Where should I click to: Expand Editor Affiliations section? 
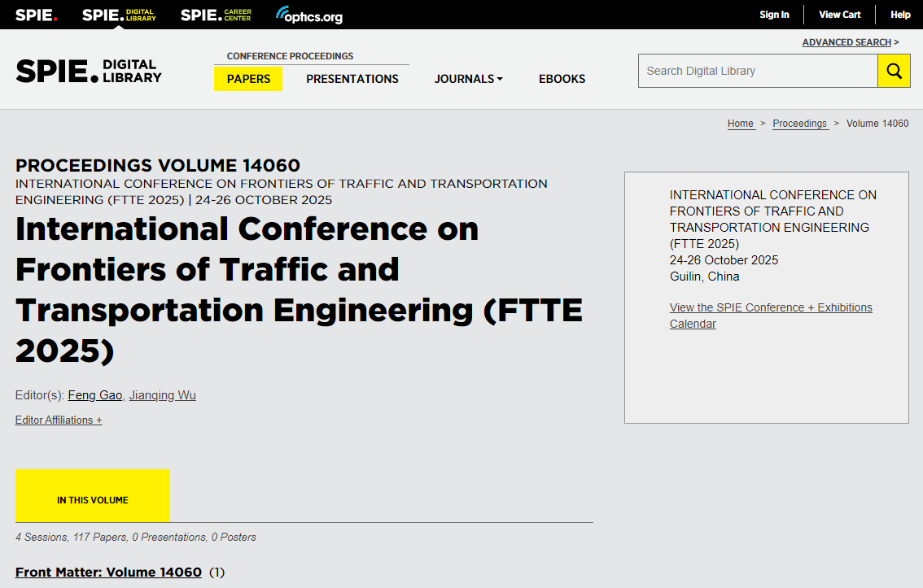pyautogui.click(x=59, y=420)
